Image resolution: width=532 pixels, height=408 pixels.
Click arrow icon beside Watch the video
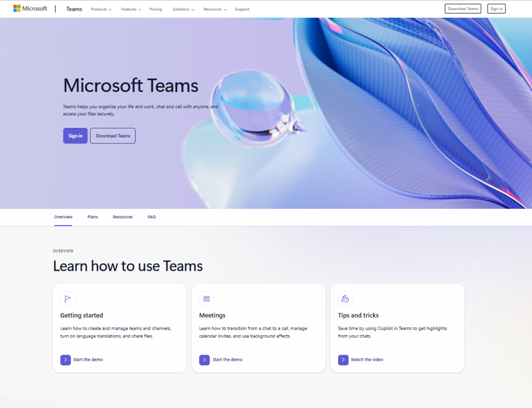point(343,360)
